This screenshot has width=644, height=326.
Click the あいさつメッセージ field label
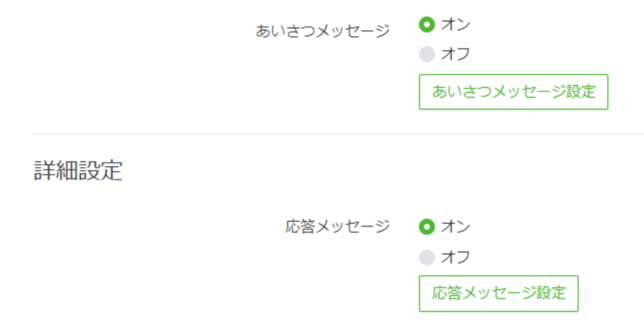[x=323, y=31]
